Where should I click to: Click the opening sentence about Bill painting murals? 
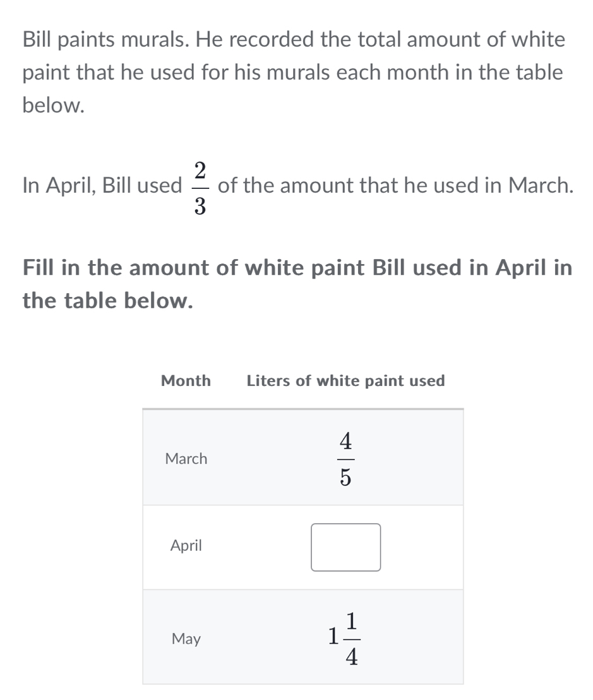tap(292, 71)
